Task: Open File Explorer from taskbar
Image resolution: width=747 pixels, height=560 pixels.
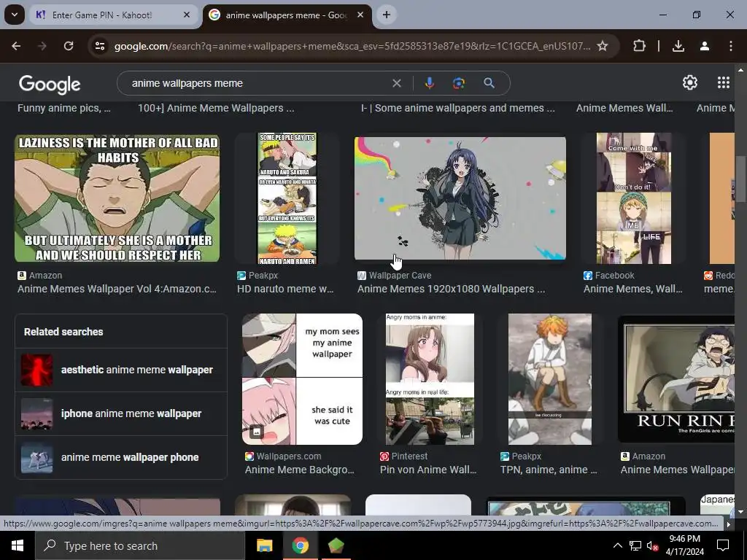Action: [x=264, y=545]
